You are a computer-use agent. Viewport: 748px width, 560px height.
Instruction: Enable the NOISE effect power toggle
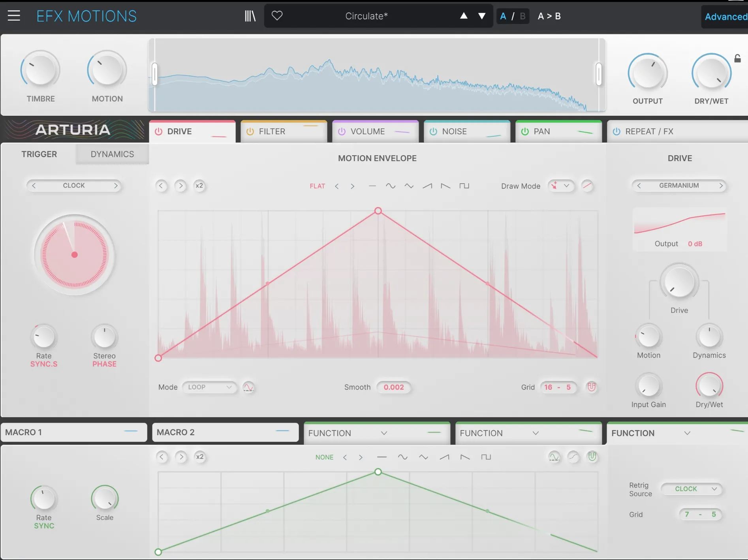point(433,132)
